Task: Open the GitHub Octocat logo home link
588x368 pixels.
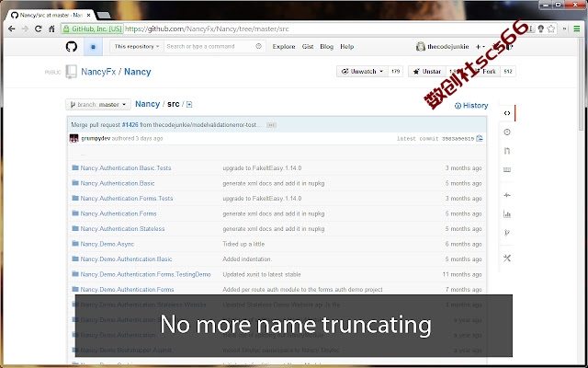Action: pyautogui.click(x=72, y=47)
